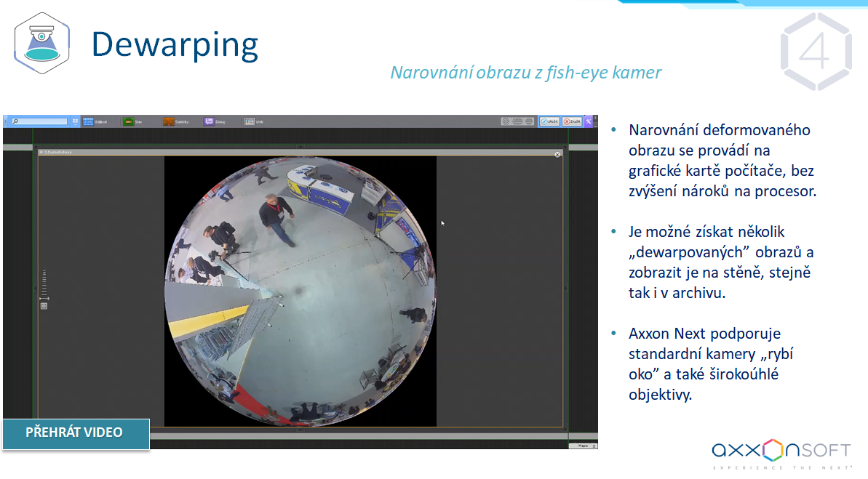Open the Události events panel

[95, 121]
